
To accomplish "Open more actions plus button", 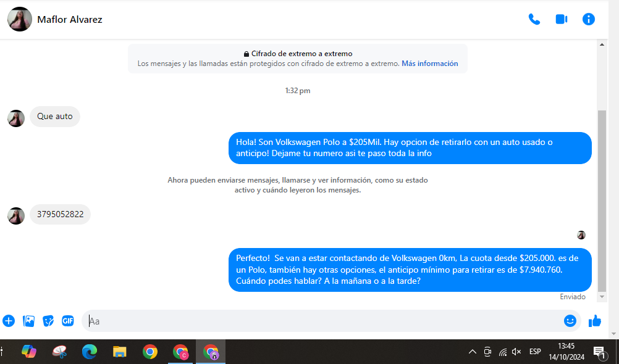I will tap(9, 321).
